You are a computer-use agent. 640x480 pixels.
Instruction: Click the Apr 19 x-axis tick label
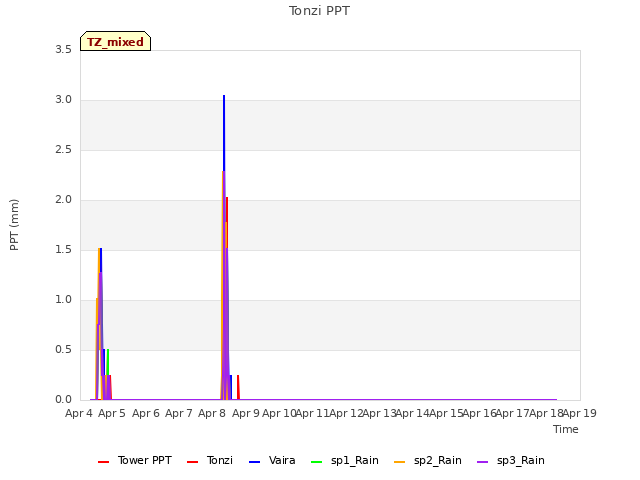[x=580, y=413]
